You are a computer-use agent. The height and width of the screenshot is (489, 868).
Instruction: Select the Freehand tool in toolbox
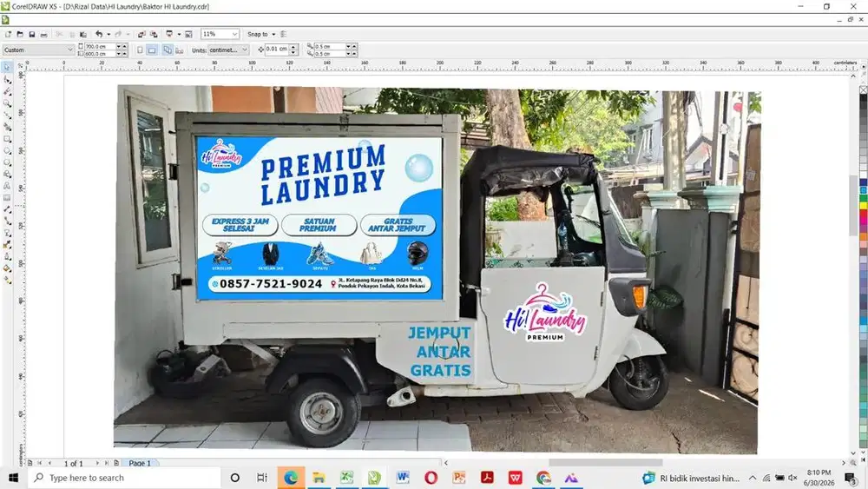coord(7,115)
